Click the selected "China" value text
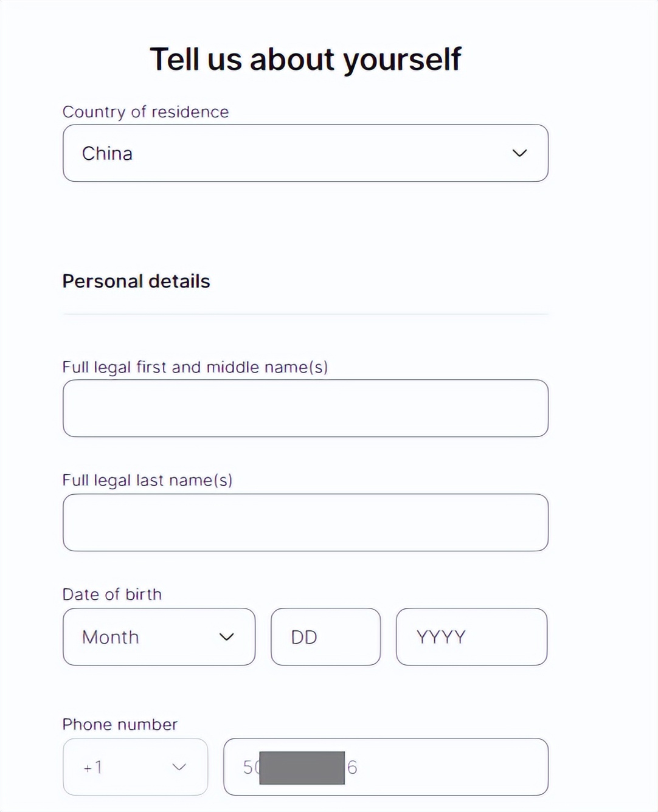Image resolution: width=658 pixels, height=812 pixels. (x=107, y=154)
